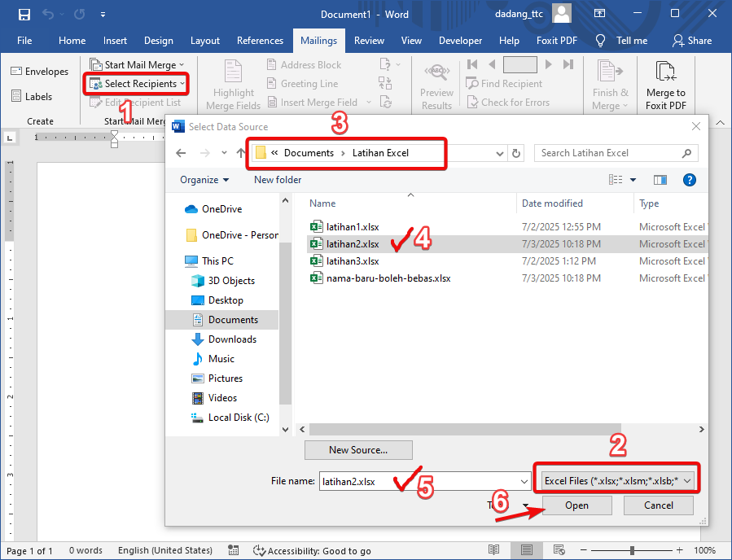The width and height of the screenshot is (732, 560).
Task: Click the New Source... button
Action: tap(358, 450)
